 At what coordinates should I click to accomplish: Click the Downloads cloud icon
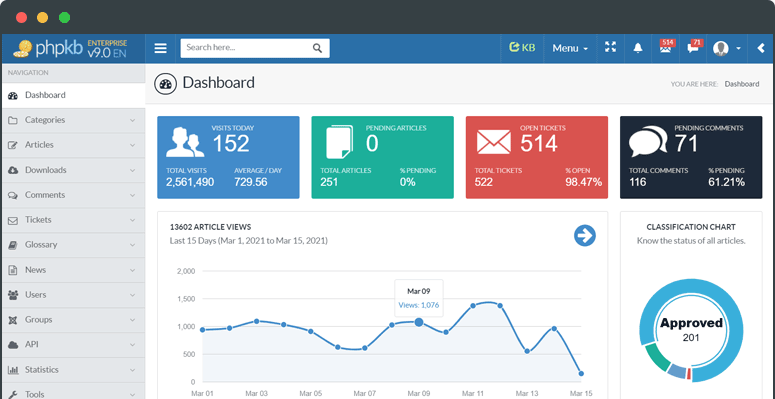13,170
